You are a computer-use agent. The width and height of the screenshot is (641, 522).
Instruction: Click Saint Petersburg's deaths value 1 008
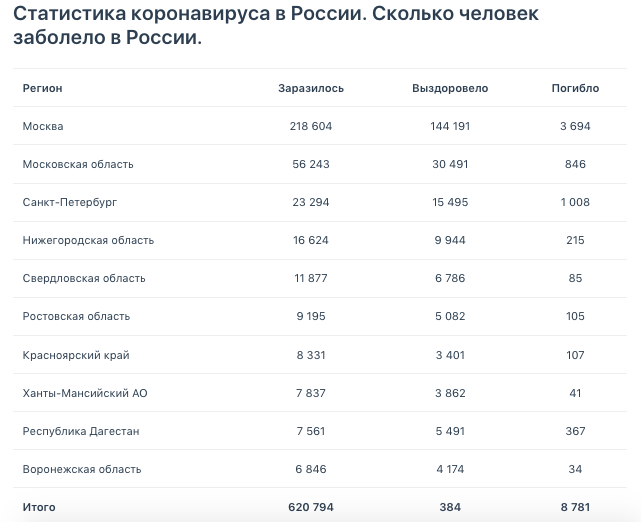click(x=575, y=202)
